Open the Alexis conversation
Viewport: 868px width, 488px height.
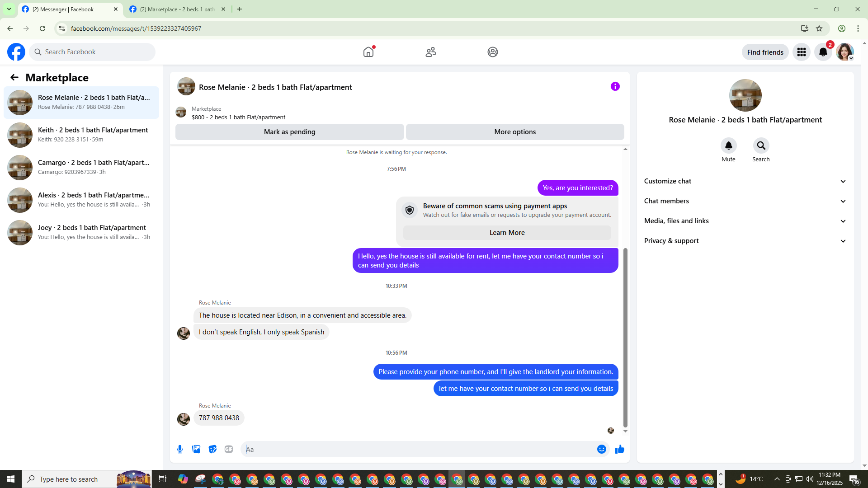click(x=81, y=200)
